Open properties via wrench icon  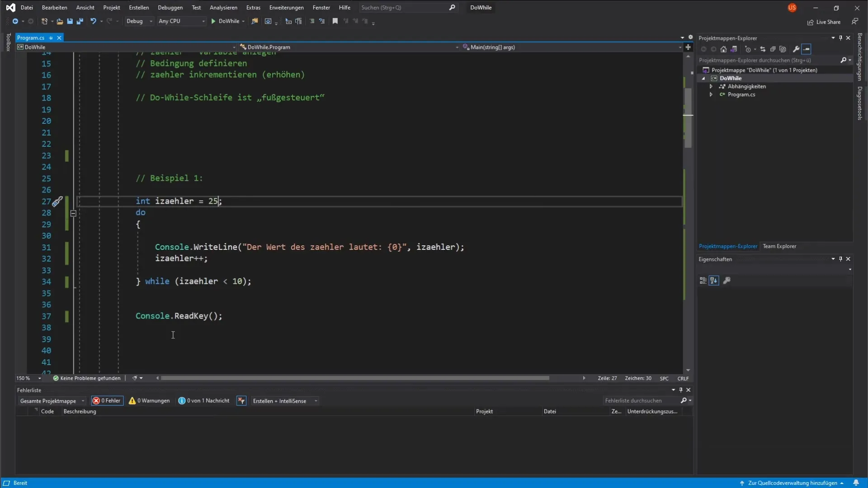pos(796,49)
